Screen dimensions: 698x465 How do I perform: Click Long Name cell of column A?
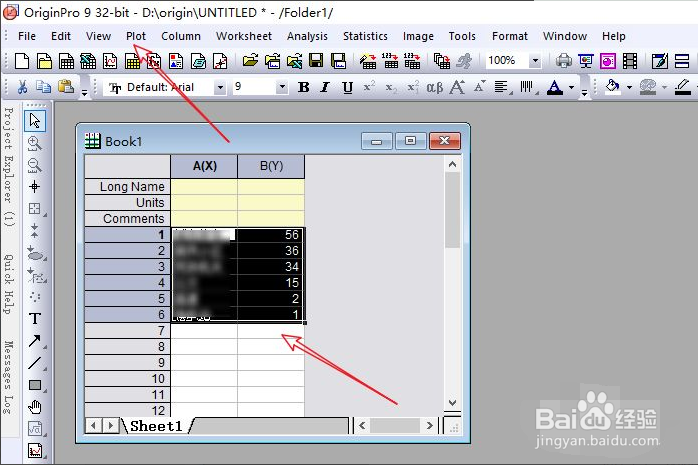pos(204,186)
